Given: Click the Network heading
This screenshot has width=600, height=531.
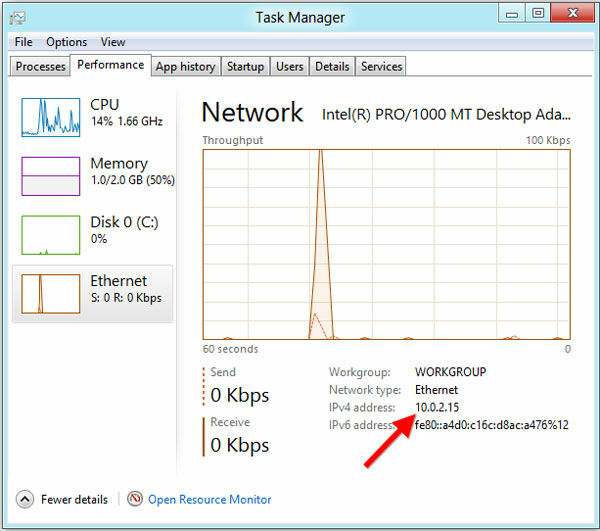Looking at the screenshot, I should pyautogui.click(x=252, y=112).
